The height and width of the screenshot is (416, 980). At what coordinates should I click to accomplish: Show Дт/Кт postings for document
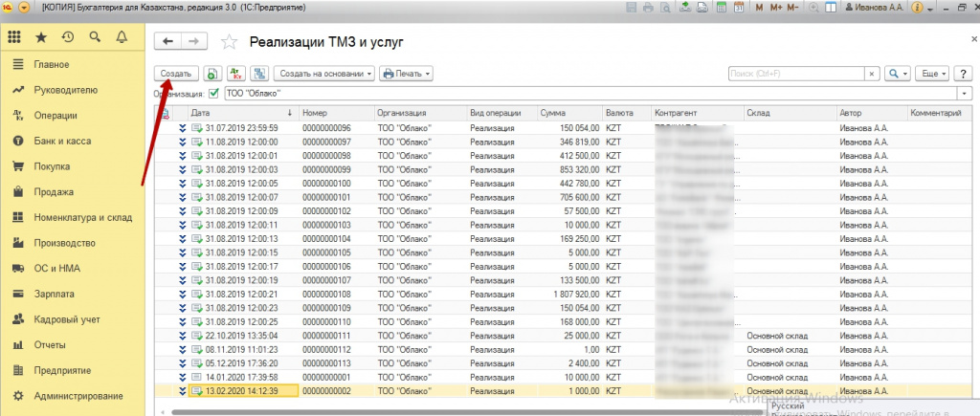(236, 74)
